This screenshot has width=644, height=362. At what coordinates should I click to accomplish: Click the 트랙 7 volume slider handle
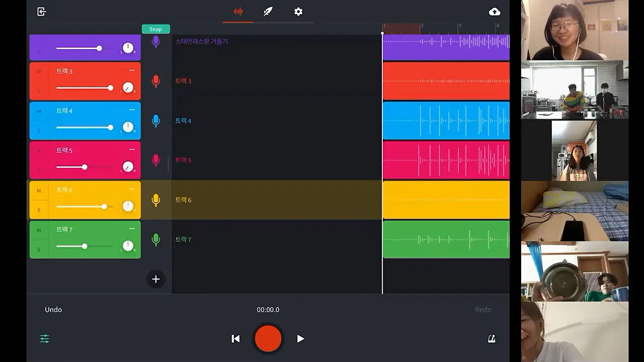[85, 246]
